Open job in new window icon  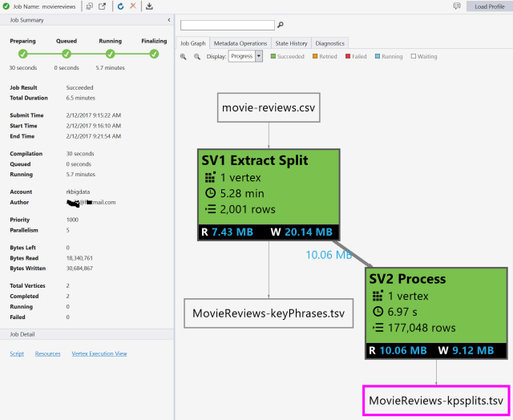(x=102, y=6)
